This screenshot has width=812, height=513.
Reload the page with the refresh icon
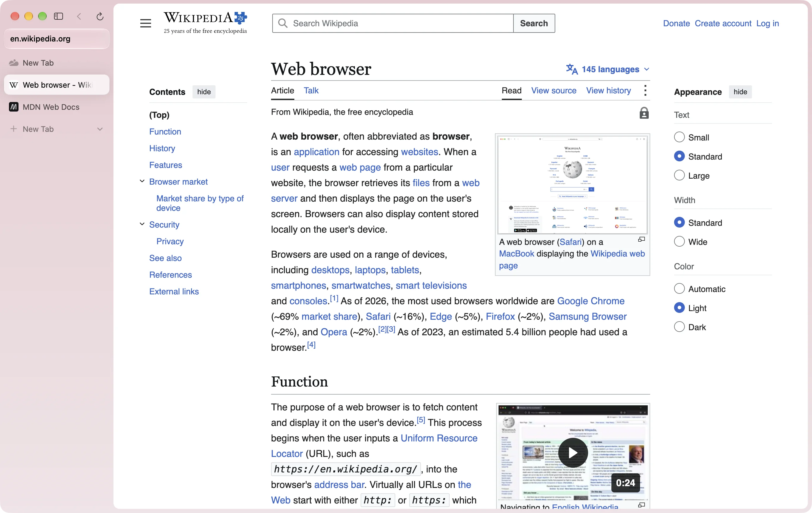pyautogui.click(x=100, y=16)
